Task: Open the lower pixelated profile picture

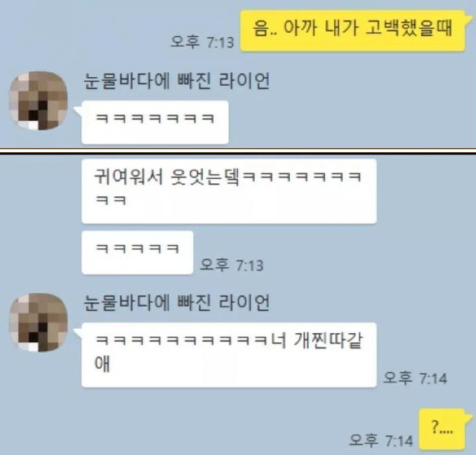Action: tap(39, 322)
